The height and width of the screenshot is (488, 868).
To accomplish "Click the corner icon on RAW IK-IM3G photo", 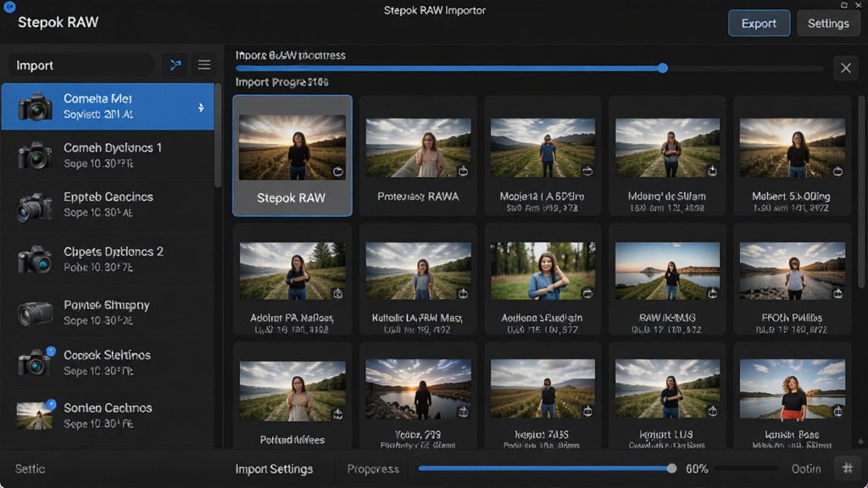I will click(712, 293).
